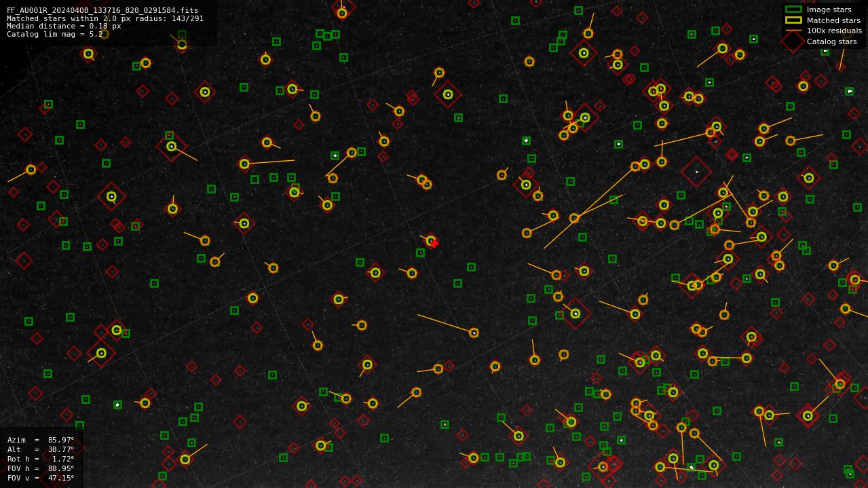
Task: Click the green Image stars legend square
Action: click(793, 10)
